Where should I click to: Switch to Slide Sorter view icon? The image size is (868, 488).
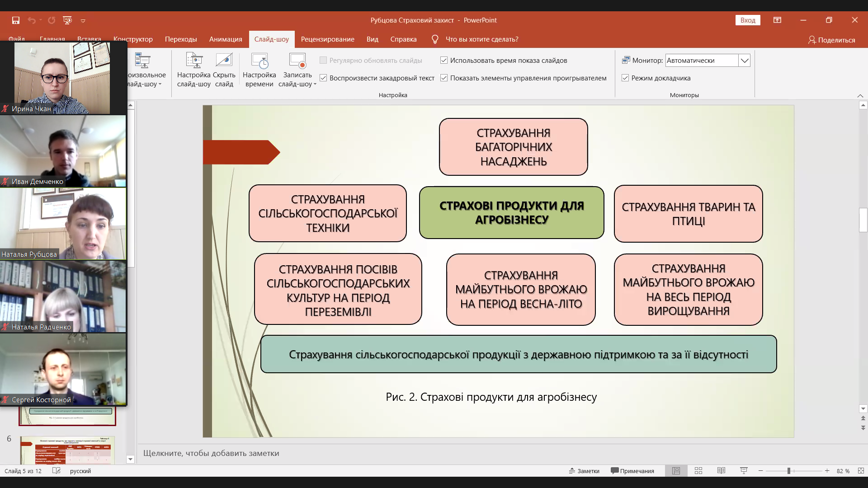pos(698,471)
